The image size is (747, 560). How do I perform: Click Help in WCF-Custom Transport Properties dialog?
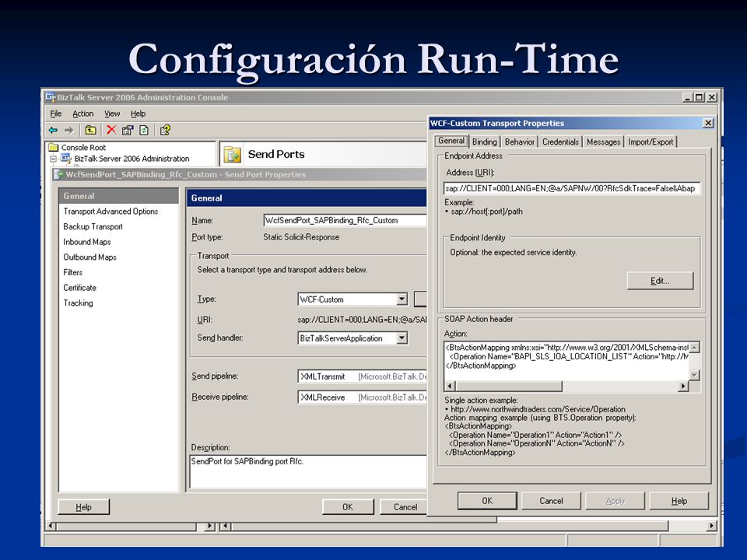(679, 501)
